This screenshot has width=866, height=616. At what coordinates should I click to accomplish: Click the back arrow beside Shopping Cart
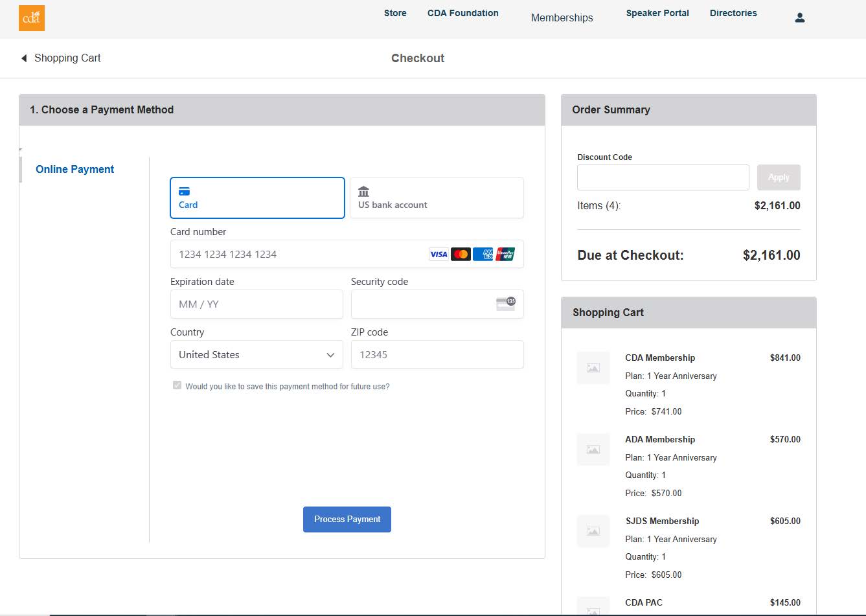(24, 58)
